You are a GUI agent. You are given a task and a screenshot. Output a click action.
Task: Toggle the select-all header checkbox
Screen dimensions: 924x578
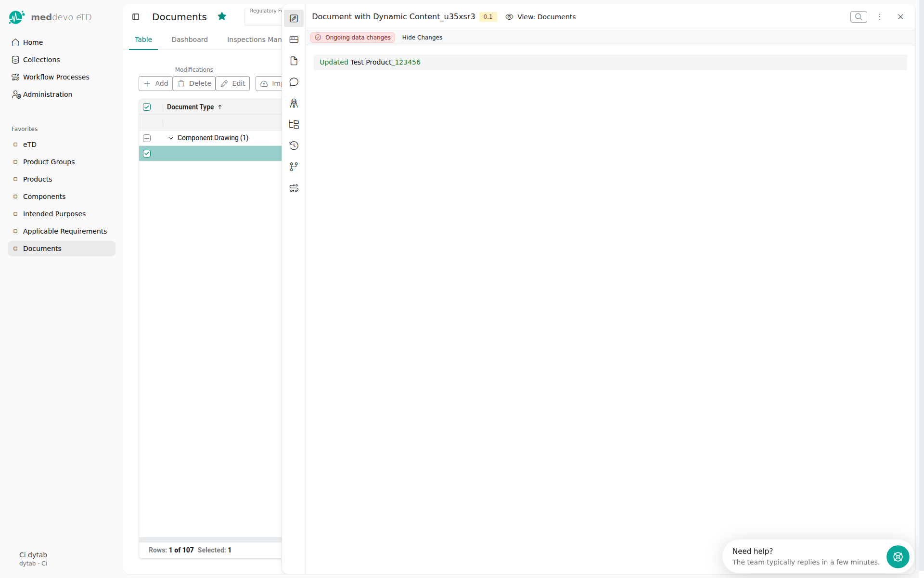147,107
